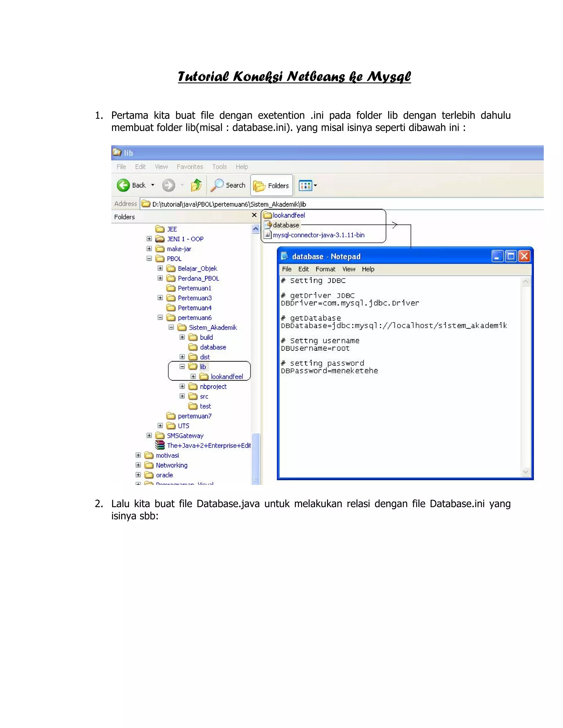Close the Folders pane with X
Image resolution: width=563 pixels, height=728 pixels.
point(254,215)
